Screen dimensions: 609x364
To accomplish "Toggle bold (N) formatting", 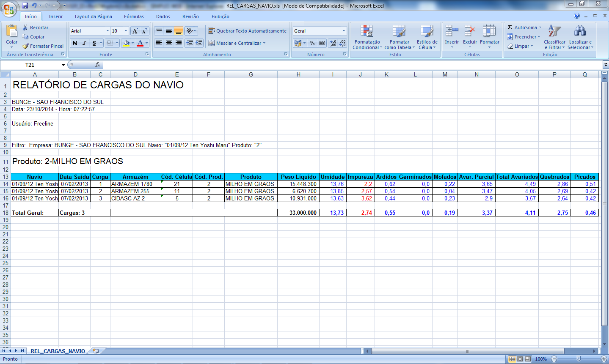I will pyautogui.click(x=75, y=43).
